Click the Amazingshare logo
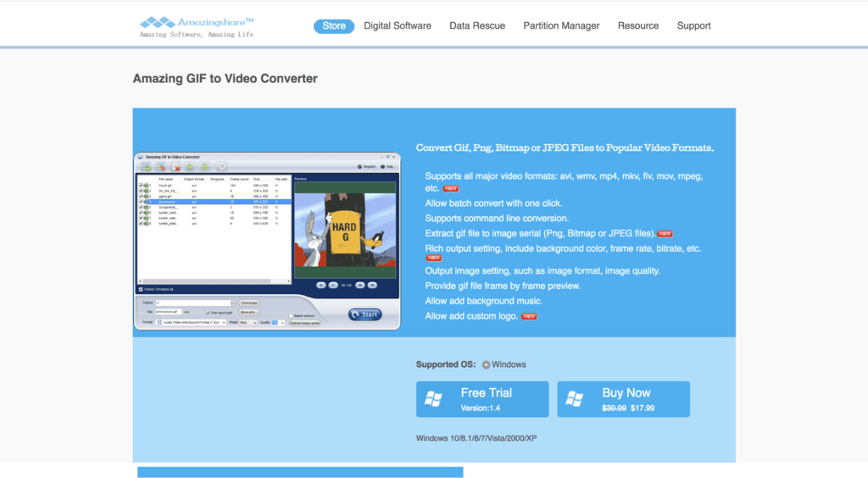Viewport: 868px width, 478px height. tap(197, 26)
